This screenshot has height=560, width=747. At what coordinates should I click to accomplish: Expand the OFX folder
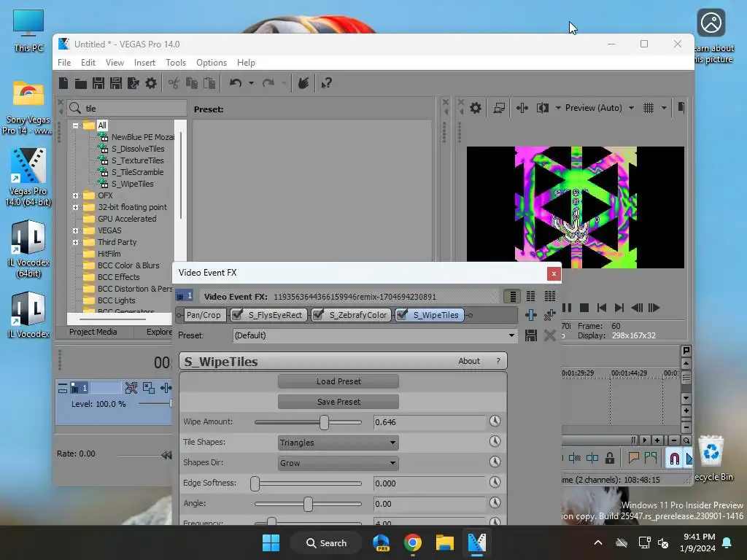pos(75,195)
